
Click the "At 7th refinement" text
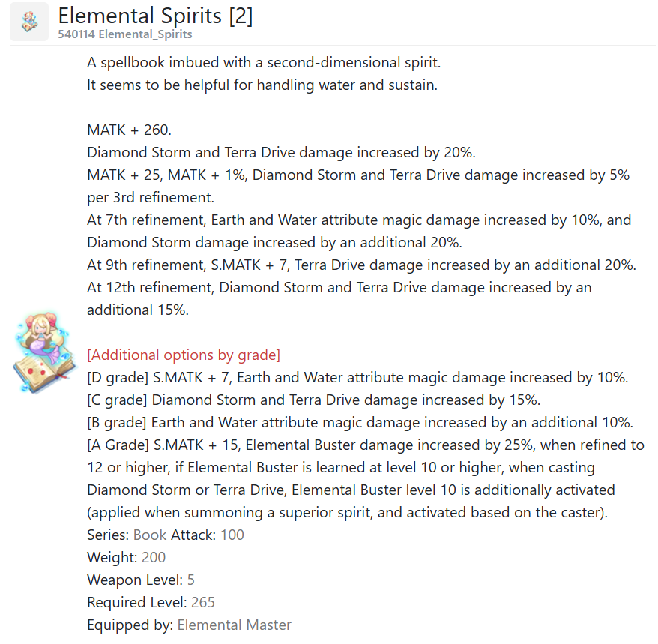[145, 220]
